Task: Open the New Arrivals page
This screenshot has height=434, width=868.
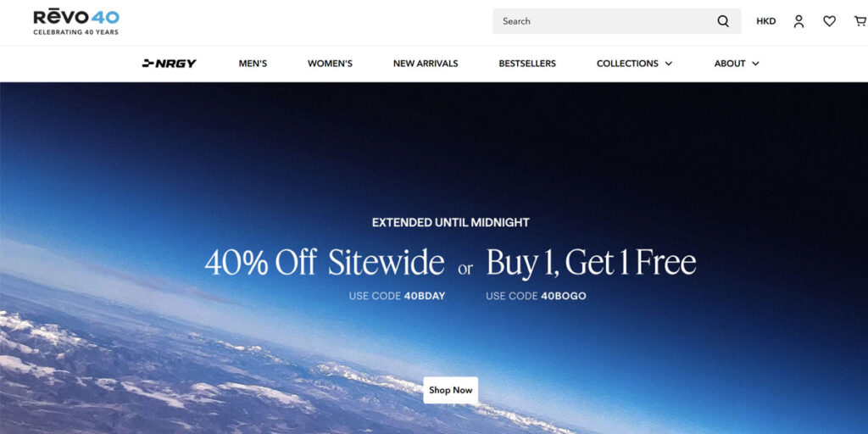Action: 426,64
